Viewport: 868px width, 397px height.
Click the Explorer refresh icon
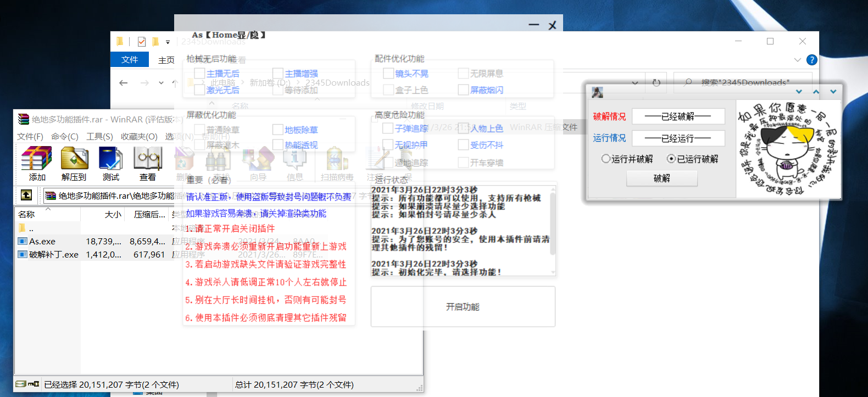pos(656,82)
